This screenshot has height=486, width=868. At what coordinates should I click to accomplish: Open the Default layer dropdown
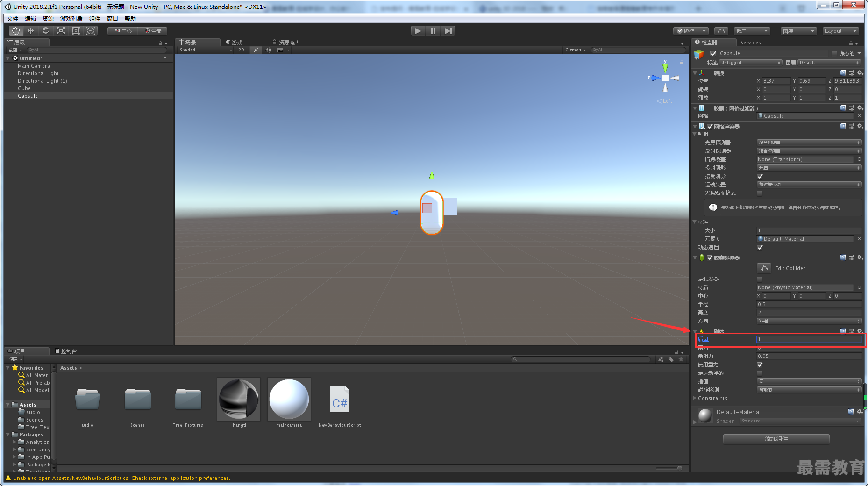tap(829, 63)
